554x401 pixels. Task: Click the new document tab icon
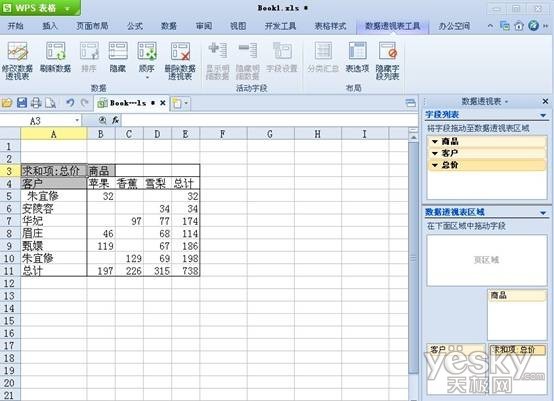[x=177, y=104]
